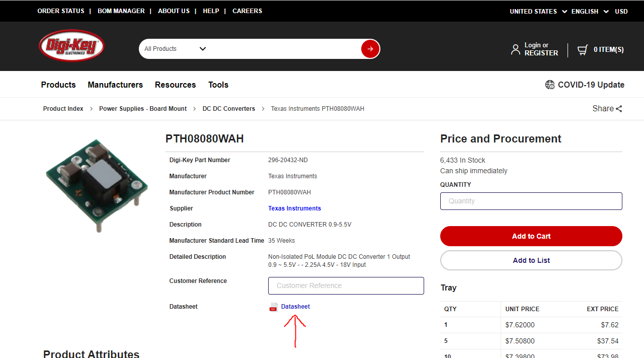Click the Share text link

tap(603, 109)
